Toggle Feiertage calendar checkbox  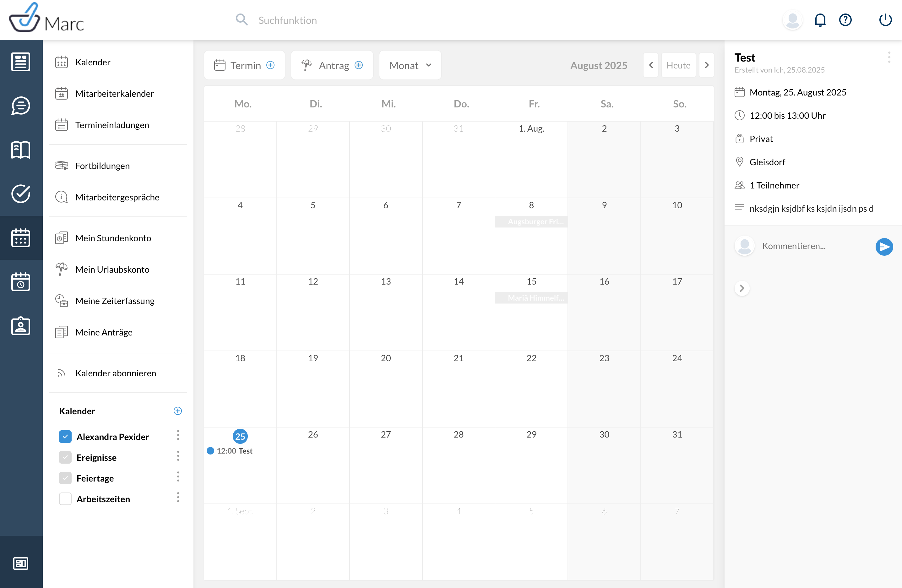pos(65,478)
